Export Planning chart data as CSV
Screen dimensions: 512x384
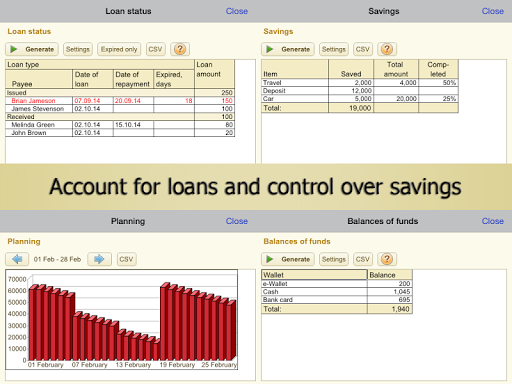point(126,259)
